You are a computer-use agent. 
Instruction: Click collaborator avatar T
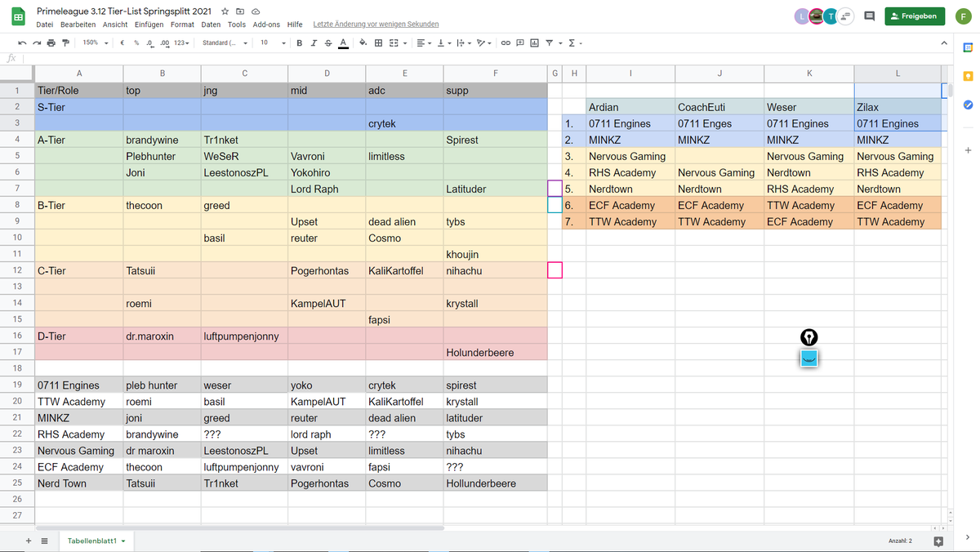coord(830,16)
